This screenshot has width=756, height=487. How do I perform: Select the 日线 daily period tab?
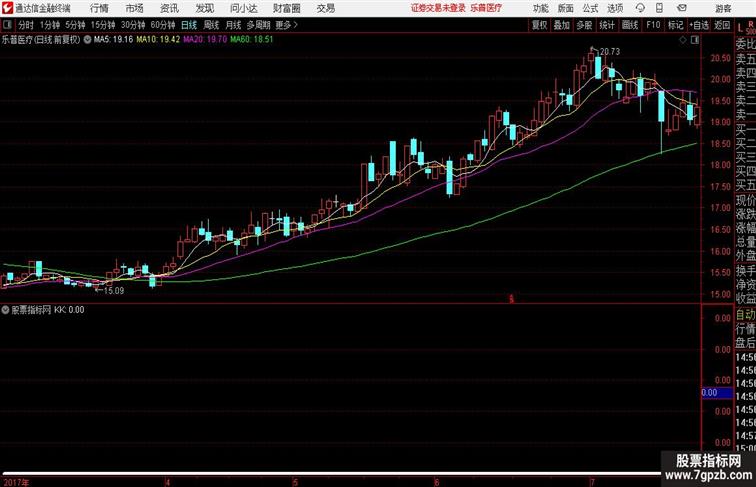(189, 25)
